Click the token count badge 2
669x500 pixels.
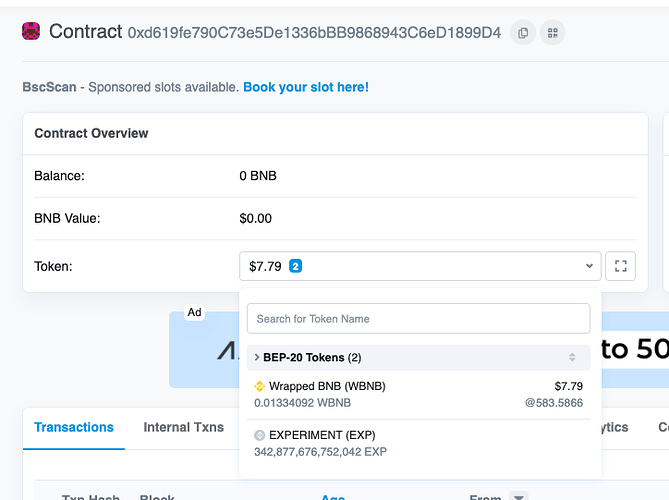coord(295,266)
